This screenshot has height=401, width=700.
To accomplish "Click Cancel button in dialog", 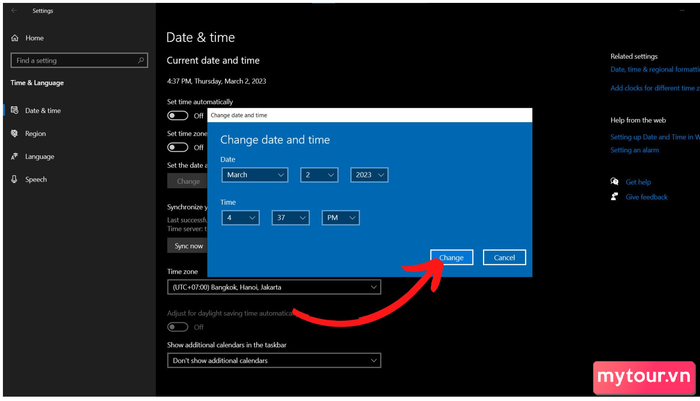I will pos(504,257).
